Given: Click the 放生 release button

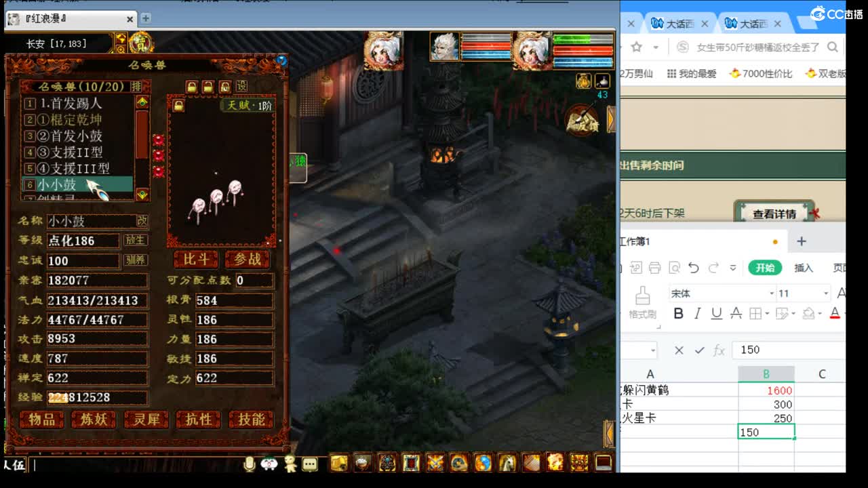Looking at the screenshot, I should click(x=136, y=240).
